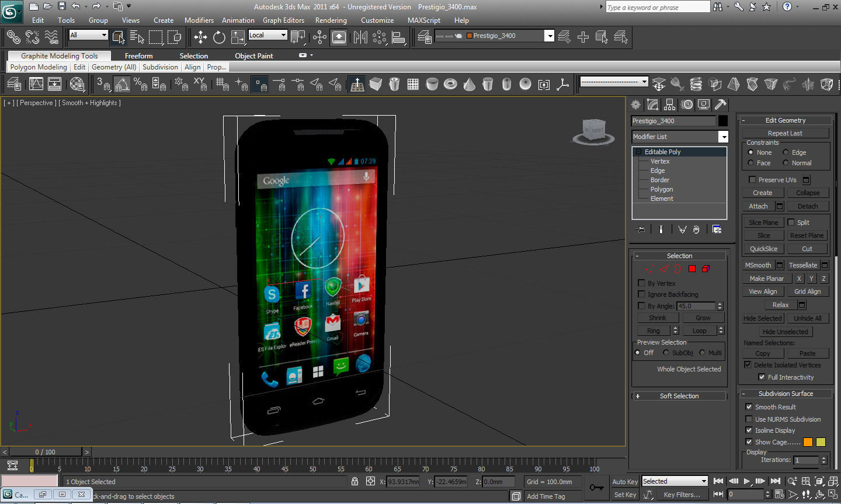Switch to the Object Paint tab
Viewport: 841px width, 504px height.
[x=254, y=56]
